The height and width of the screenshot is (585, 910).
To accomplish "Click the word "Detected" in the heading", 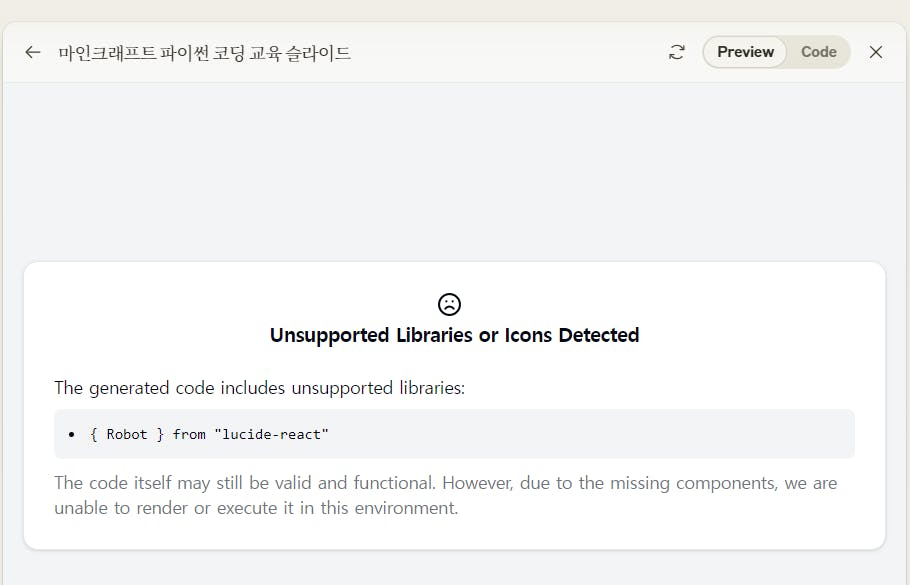I will pos(598,335).
